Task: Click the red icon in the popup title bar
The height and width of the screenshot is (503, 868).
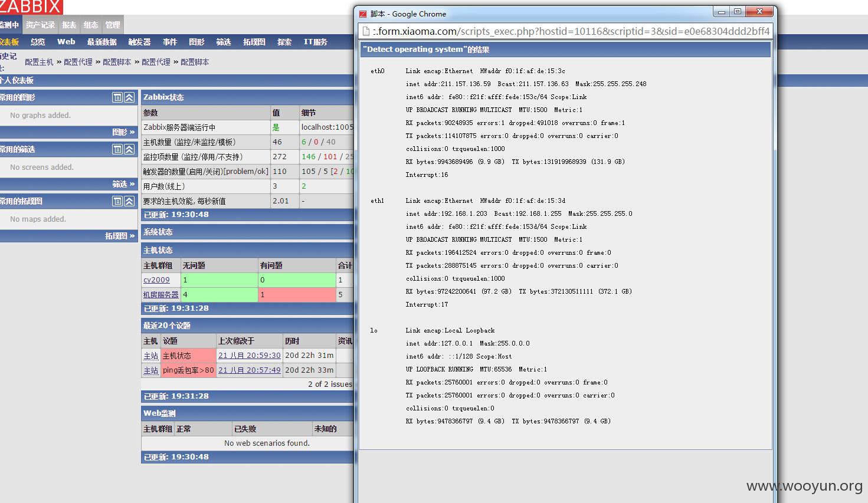Action: pos(363,14)
